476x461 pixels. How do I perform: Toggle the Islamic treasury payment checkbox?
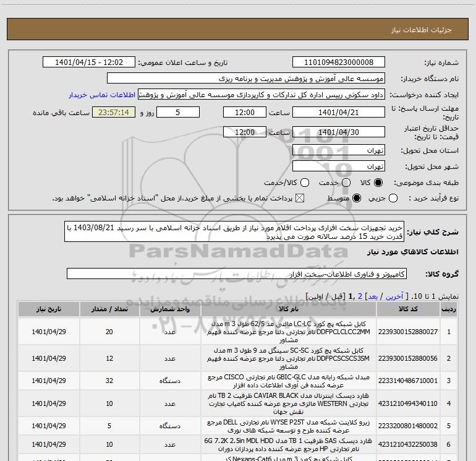(300, 199)
